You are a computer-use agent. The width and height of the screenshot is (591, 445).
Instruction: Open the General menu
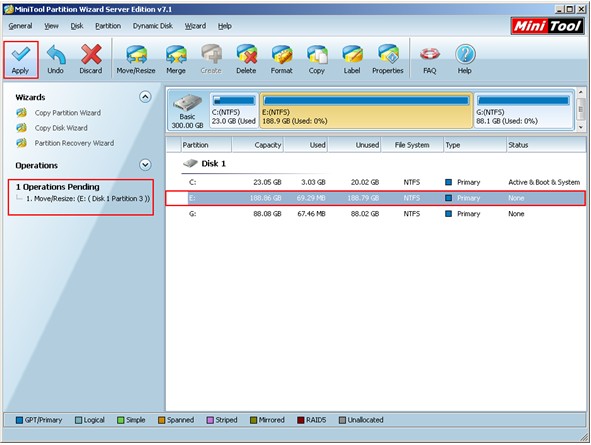[20, 26]
